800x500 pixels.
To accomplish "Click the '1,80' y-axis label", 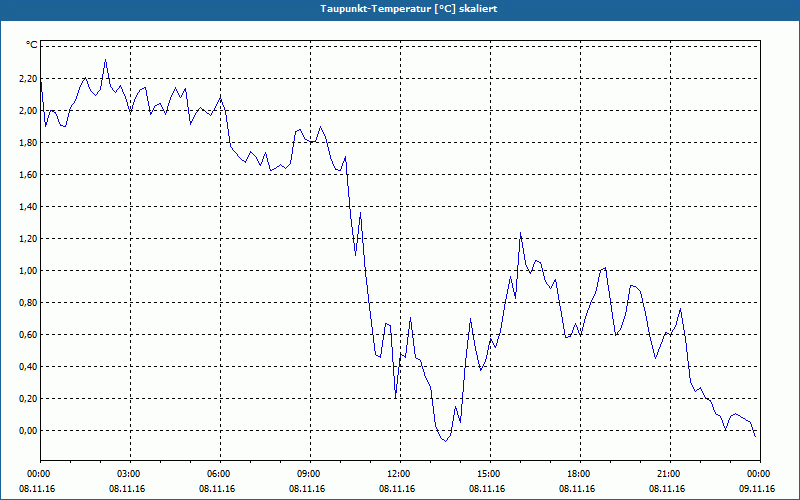I will tap(29, 143).
